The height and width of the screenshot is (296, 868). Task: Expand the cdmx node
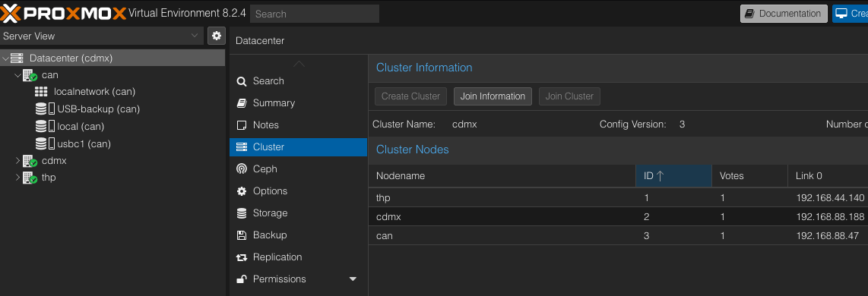click(17, 161)
